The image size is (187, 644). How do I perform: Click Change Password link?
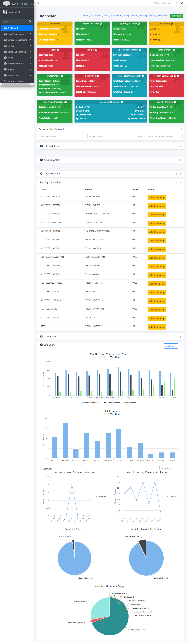click(x=162, y=3)
